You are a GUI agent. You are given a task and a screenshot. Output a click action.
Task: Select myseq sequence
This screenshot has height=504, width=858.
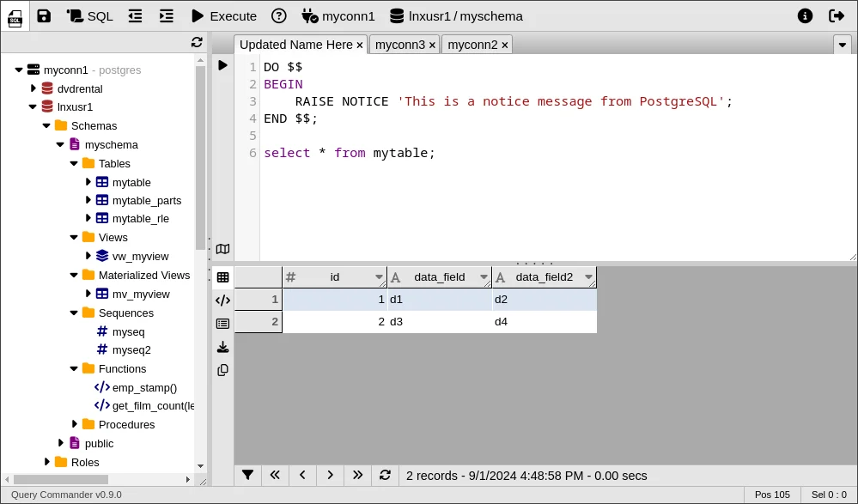click(129, 331)
